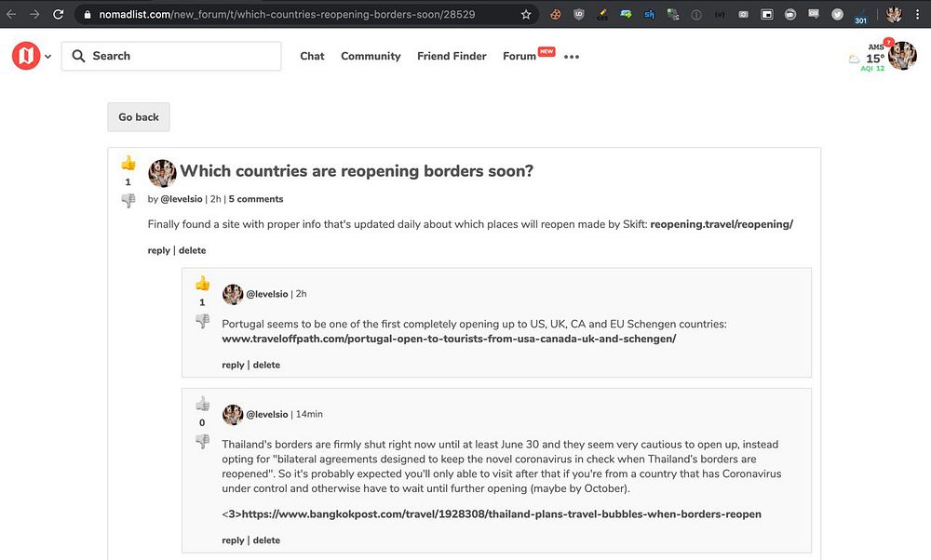
Task: Open the Forum section
Action: (x=519, y=56)
